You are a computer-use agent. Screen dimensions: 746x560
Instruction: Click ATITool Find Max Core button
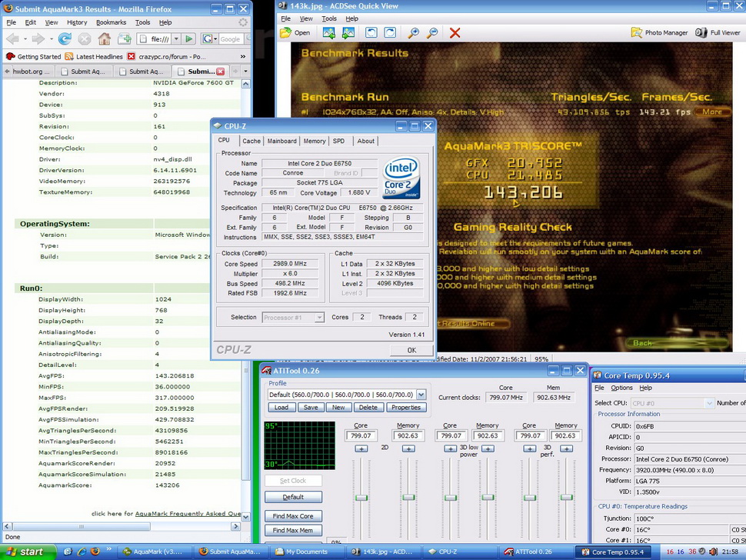(293, 516)
